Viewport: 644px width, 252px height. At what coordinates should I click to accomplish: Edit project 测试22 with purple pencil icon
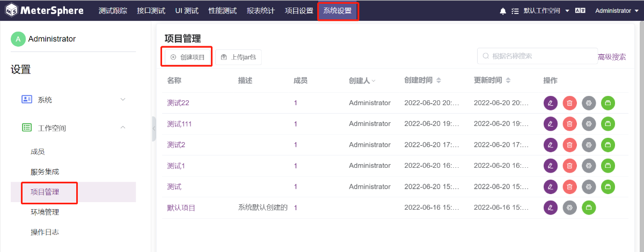coord(551,103)
